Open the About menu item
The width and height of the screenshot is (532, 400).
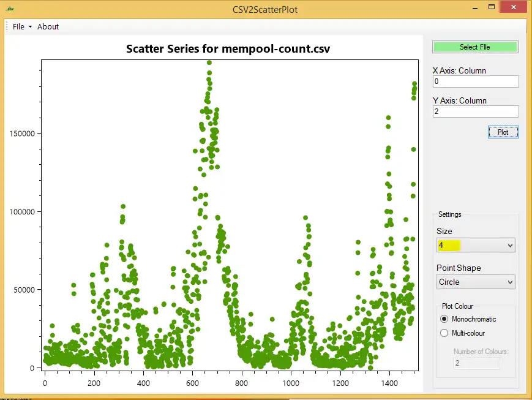click(48, 27)
